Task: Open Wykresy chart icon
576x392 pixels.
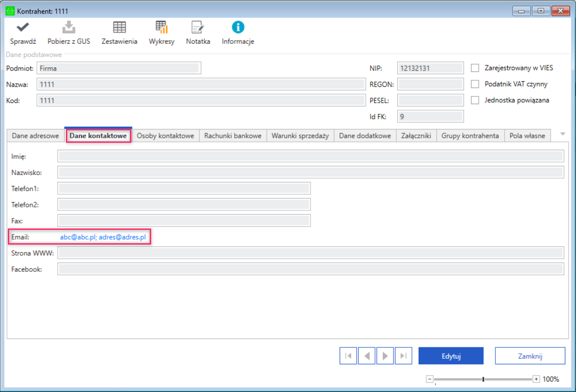Action: (161, 28)
